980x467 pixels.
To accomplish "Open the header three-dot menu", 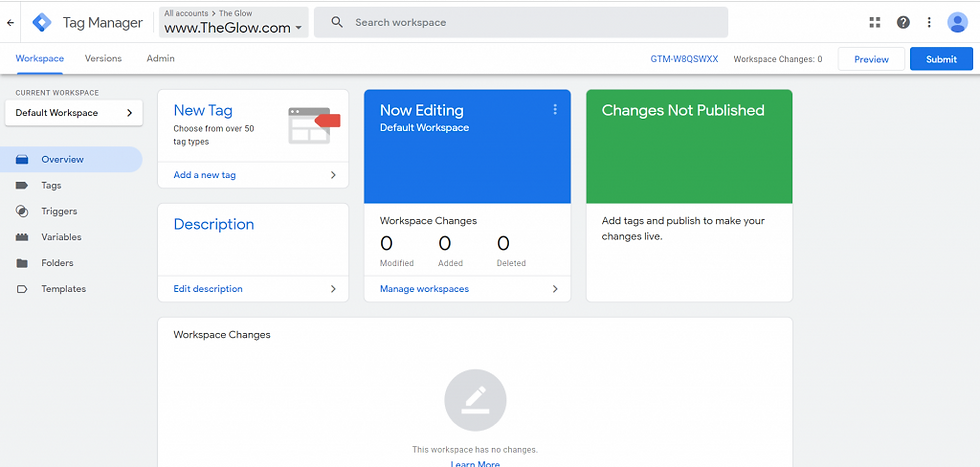I will pos(929,23).
